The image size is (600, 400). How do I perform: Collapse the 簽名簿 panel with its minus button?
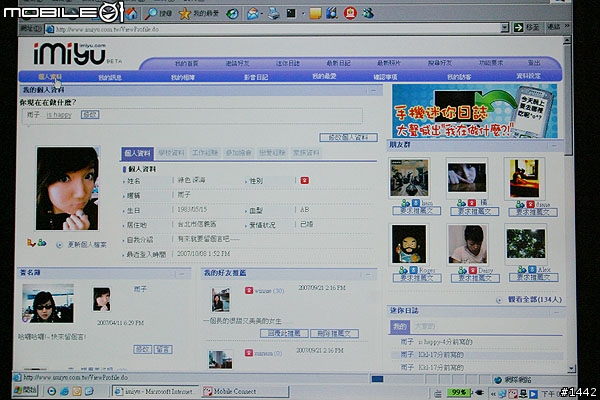click(x=182, y=274)
